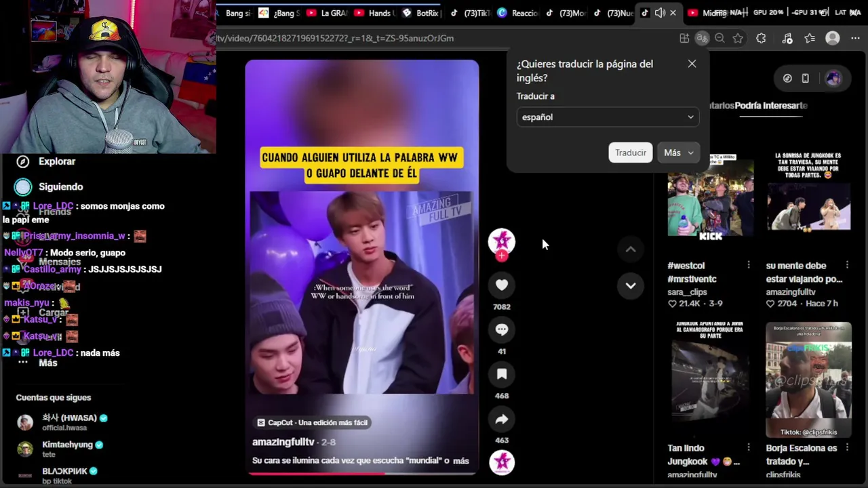Image resolution: width=868 pixels, height=488 pixels.
Task: Click the apps grid icon in address bar
Action: 684,39
